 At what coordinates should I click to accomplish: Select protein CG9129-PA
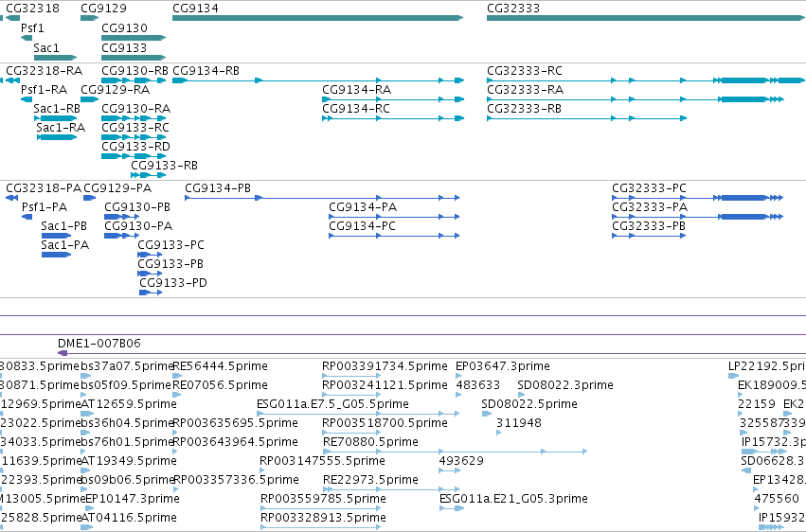point(89,198)
